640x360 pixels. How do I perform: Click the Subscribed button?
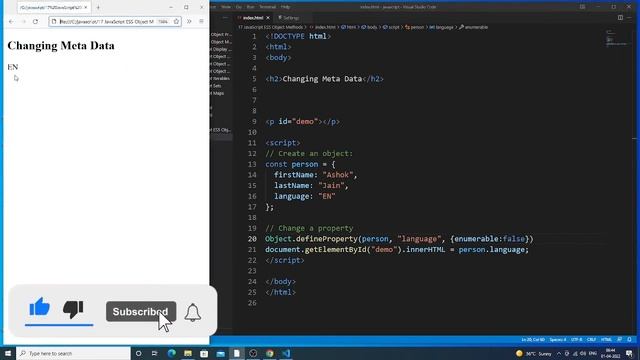click(x=141, y=312)
